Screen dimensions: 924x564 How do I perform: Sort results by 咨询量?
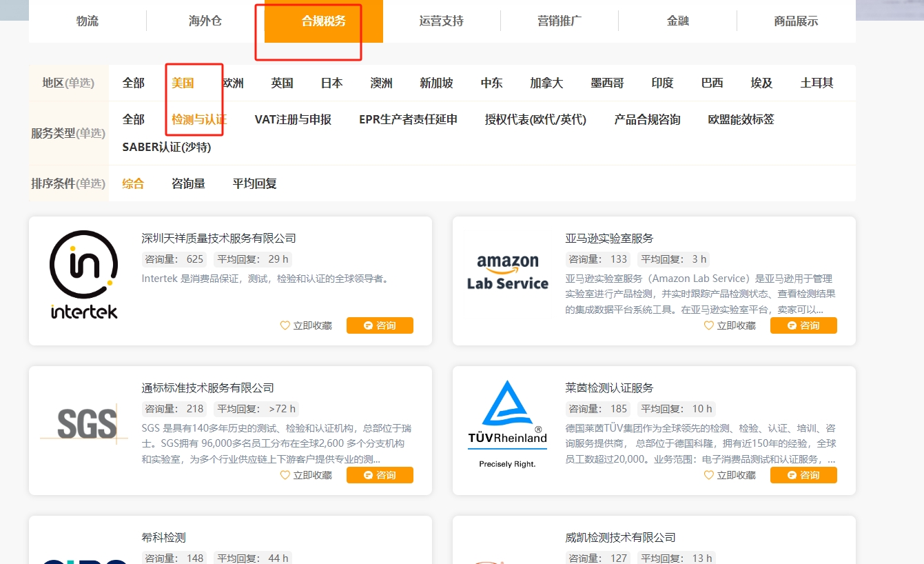click(189, 183)
